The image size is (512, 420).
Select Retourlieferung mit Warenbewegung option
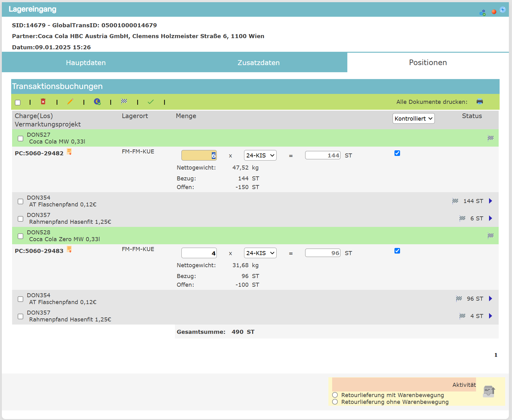(335, 395)
